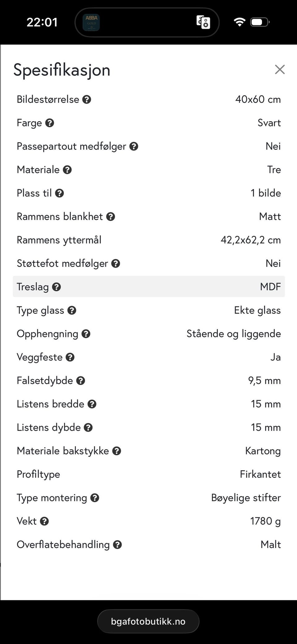Tap the Materiale question mark icon
The image size is (297, 644).
click(x=67, y=170)
